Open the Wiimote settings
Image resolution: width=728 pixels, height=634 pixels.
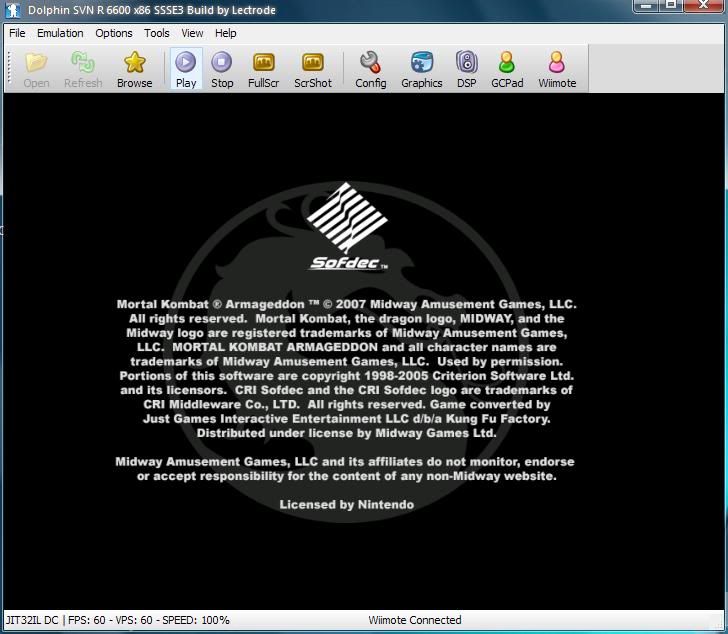pyautogui.click(x=557, y=69)
